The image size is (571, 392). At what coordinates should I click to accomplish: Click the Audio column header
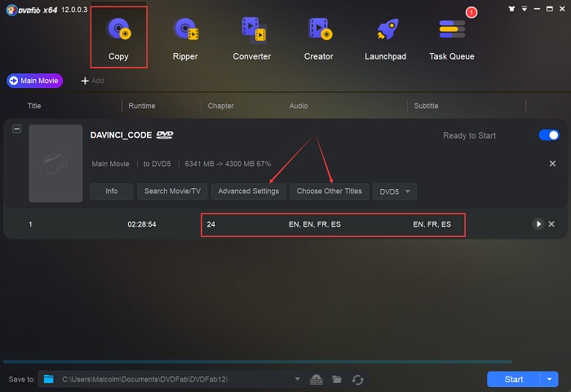click(299, 106)
